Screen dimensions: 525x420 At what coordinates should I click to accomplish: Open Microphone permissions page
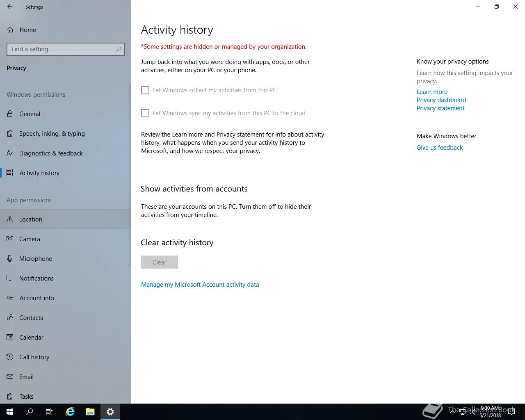pos(66,258)
